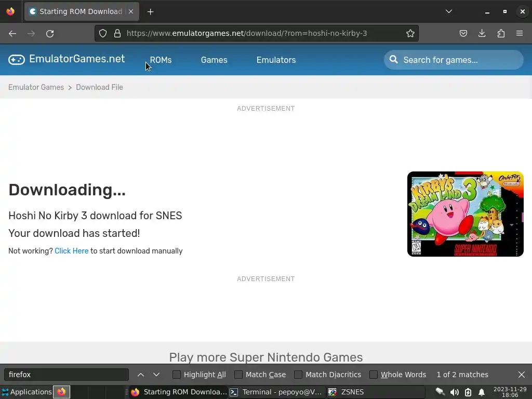Screen dimensions: 532x399
Task: Click Here to start download manually
Action: click(x=72, y=251)
